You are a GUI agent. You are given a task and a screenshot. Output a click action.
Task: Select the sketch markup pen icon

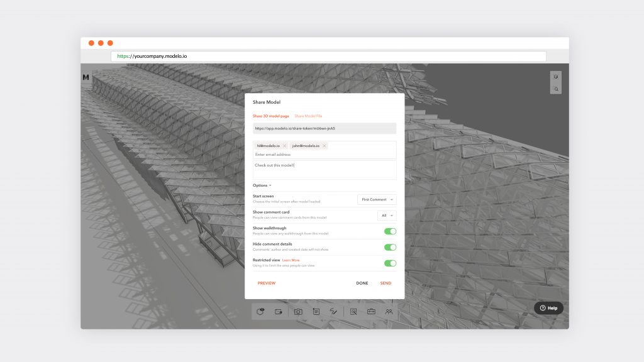(x=333, y=312)
